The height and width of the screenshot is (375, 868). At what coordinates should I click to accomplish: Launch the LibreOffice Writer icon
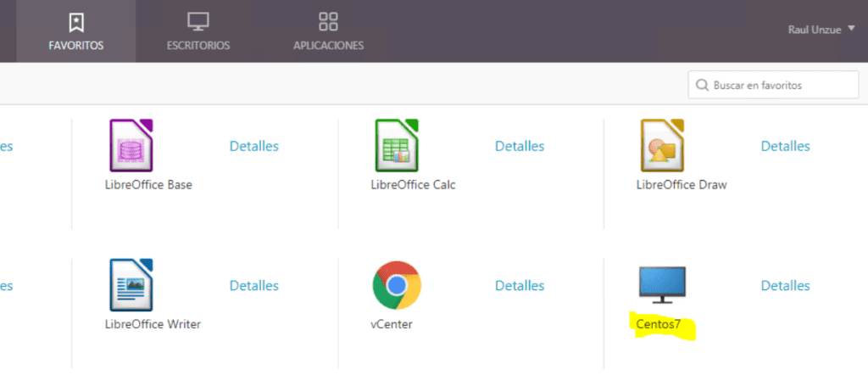coord(131,285)
